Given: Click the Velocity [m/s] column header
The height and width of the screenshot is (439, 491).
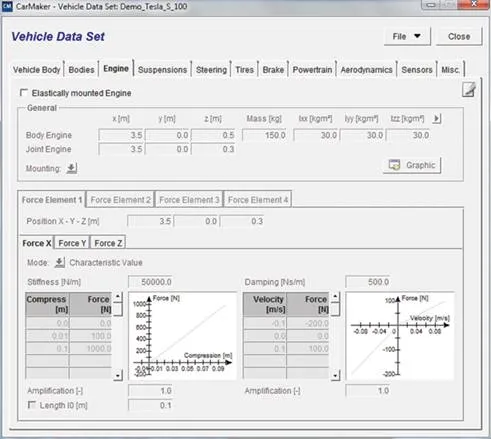Looking at the screenshot, I should pos(265,304).
